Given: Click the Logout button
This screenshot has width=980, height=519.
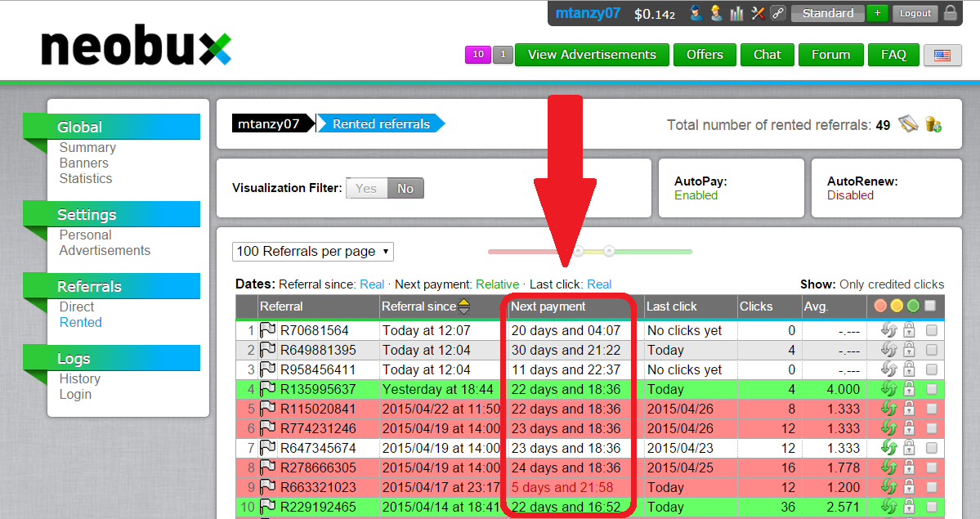Looking at the screenshot, I should tap(915, 13).
